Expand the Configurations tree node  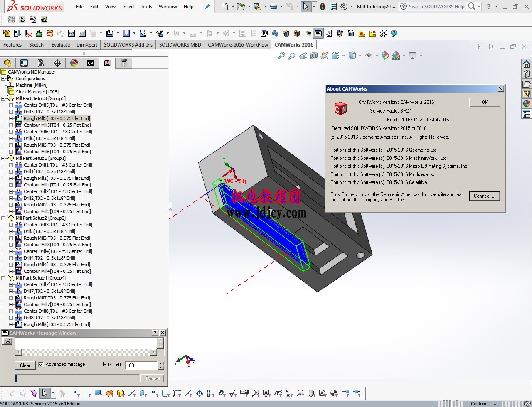[3, 78]
